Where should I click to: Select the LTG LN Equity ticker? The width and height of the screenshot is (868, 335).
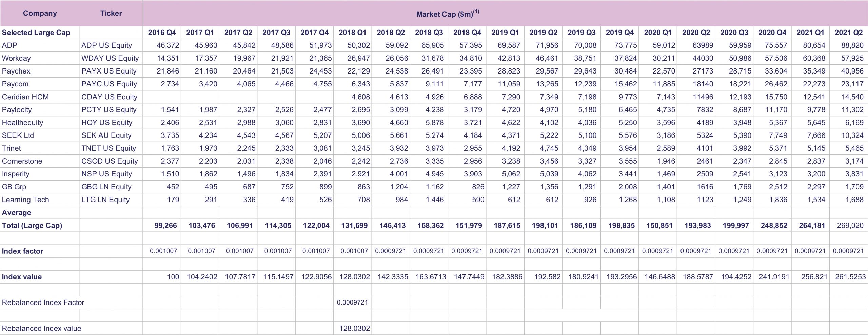(105, 200)
